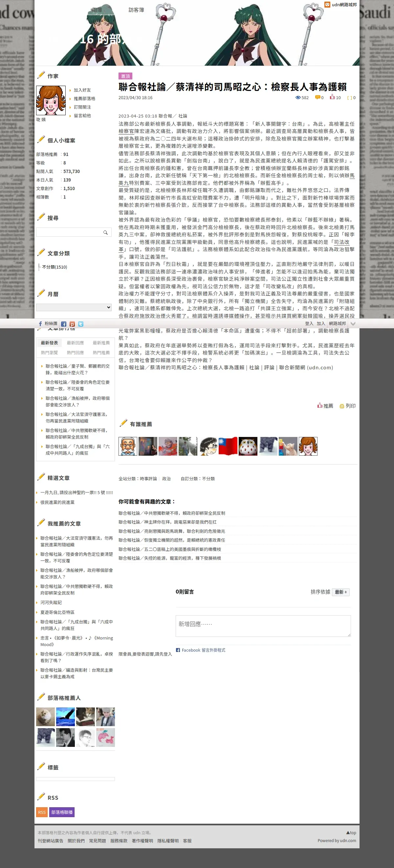
Task: Switch to 熱門回應 tab
Action: pyautogui.click(x=75, y=353)
